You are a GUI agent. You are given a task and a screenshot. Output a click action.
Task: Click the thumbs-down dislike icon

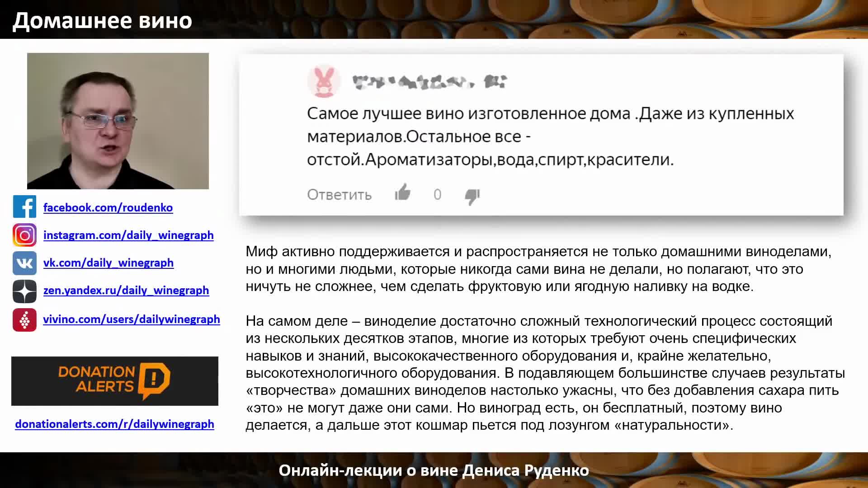pyautogui.click(x=472, y=197)
